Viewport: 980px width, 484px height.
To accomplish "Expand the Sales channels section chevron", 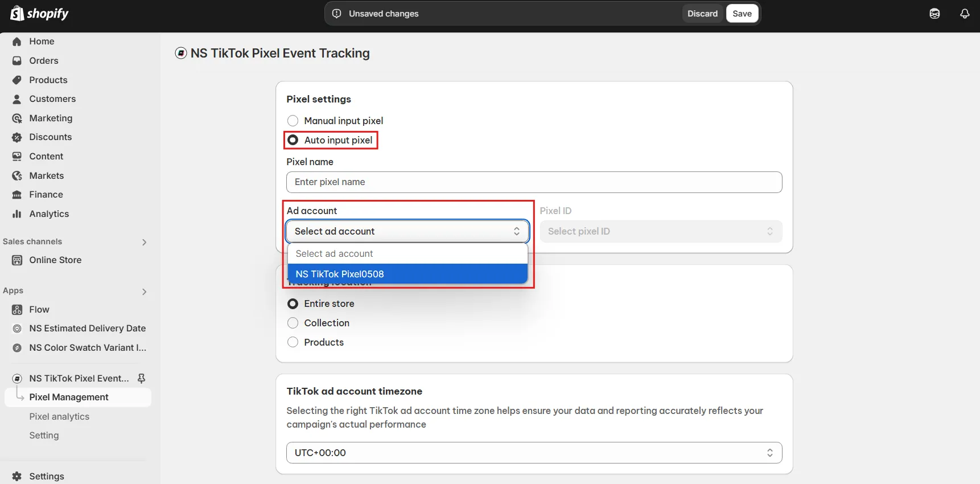I will click(x=144, y=242).
